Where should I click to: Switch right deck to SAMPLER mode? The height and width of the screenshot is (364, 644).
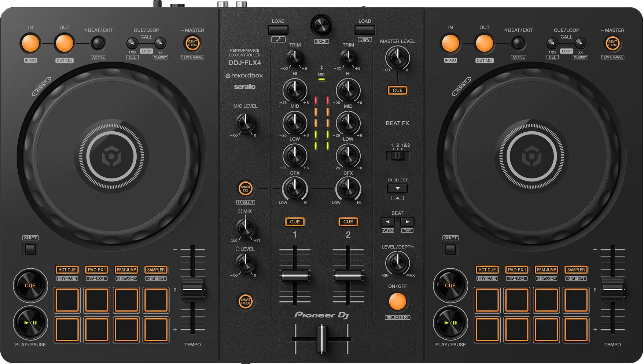pyautogui.click(x=575, y=270)
